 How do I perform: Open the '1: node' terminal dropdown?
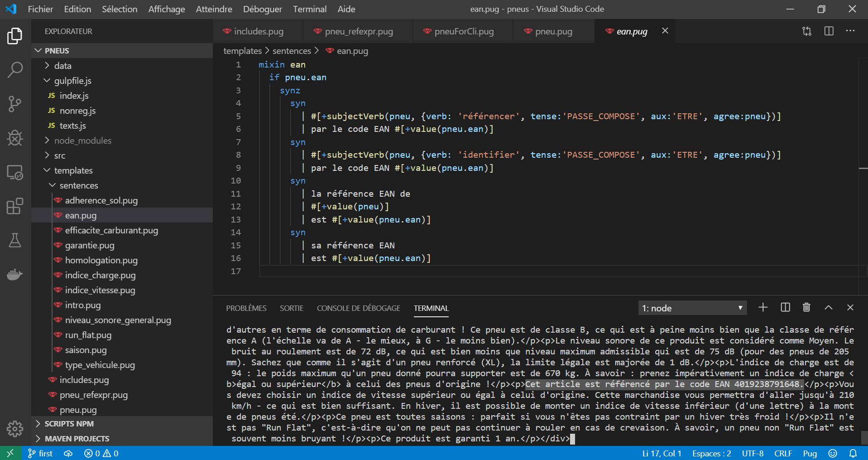click(692, 308)
